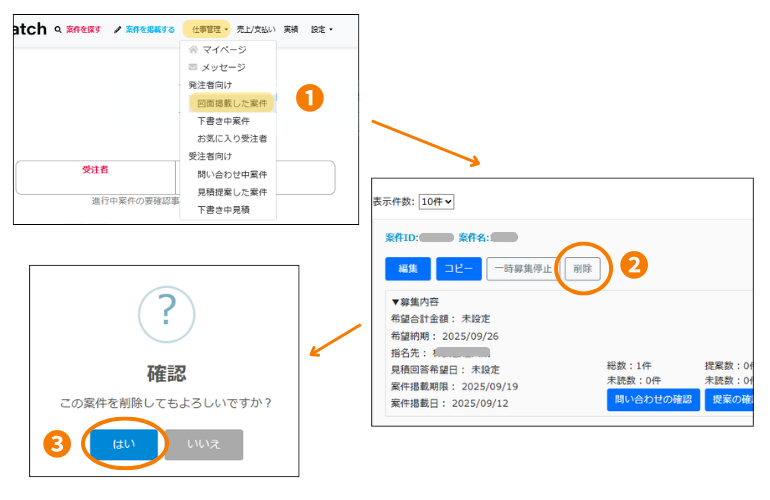Cancel deletion with いいえ button
This screenshot has width=770, height=500.
coord(204,444)
